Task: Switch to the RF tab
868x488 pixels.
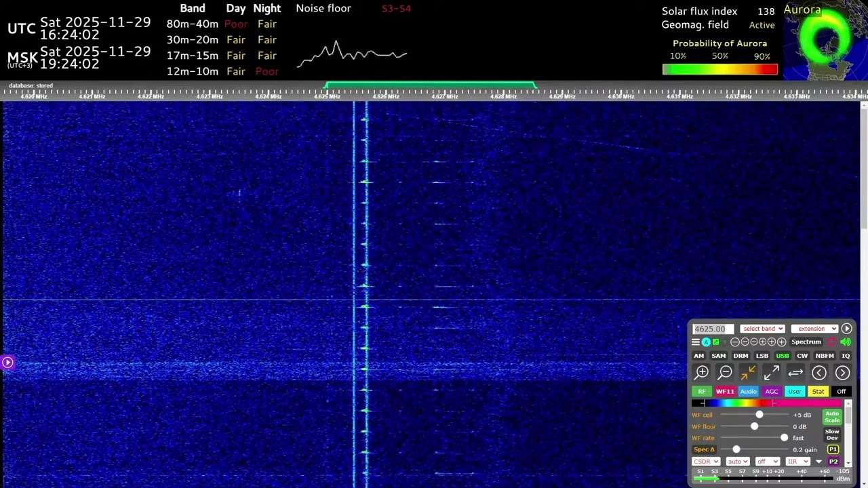Action: coord(702,391)
